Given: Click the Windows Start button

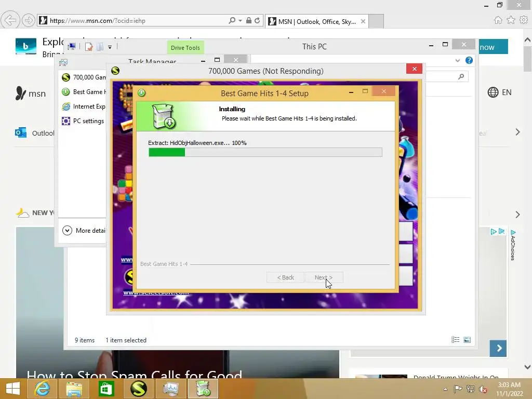Looking at the screenshot, I should click(13, 389).
